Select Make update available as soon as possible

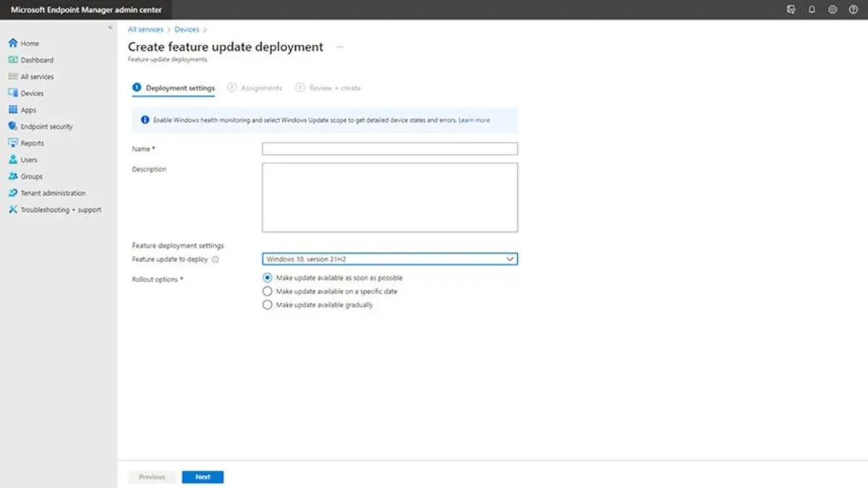268,278
